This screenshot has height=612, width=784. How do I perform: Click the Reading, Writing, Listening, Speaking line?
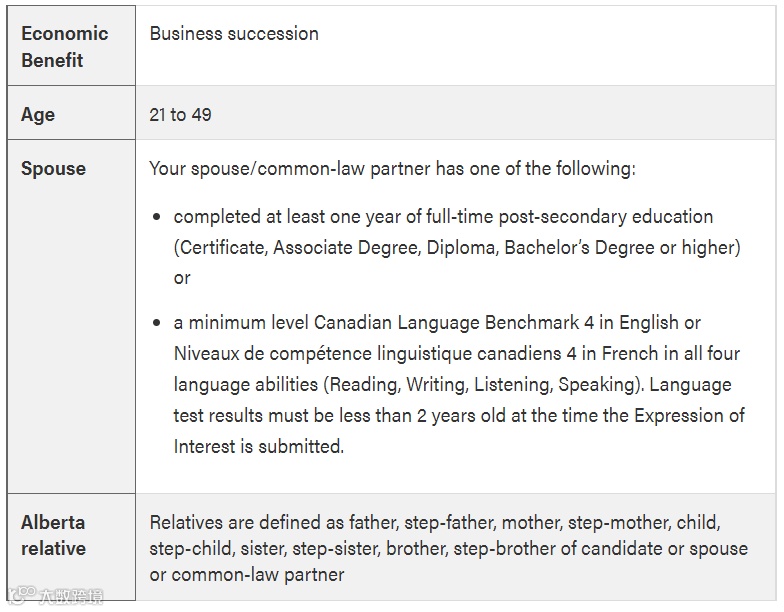coord(452,384)
